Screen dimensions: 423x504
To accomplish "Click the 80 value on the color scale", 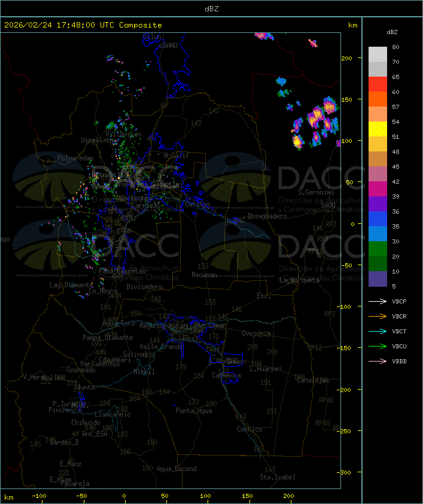I will [395, 47].
